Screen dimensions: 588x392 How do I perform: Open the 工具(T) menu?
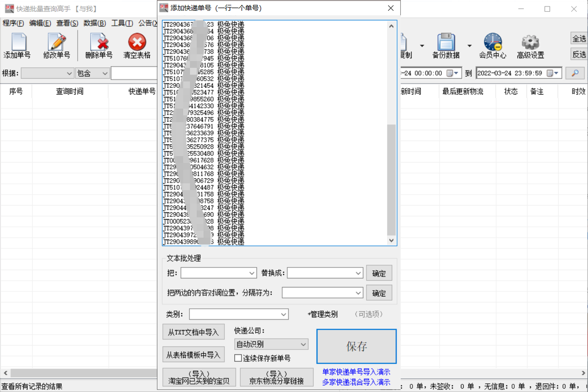point(122,23)
